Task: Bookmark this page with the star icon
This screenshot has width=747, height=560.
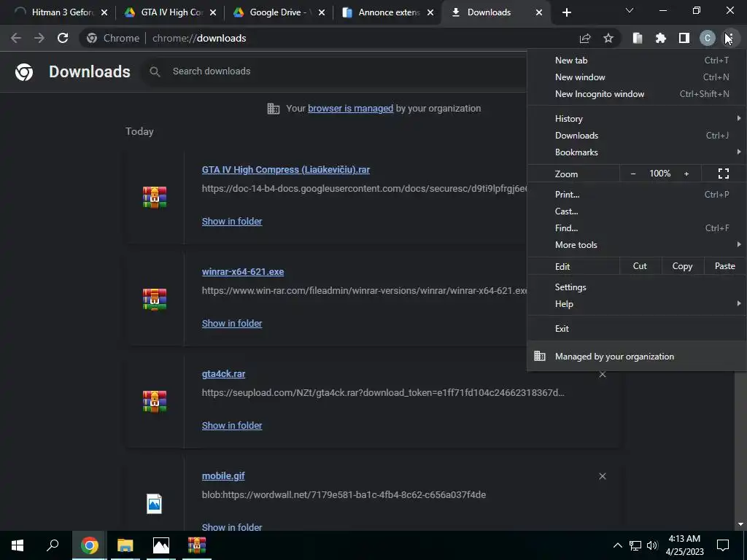Action: 608,38
